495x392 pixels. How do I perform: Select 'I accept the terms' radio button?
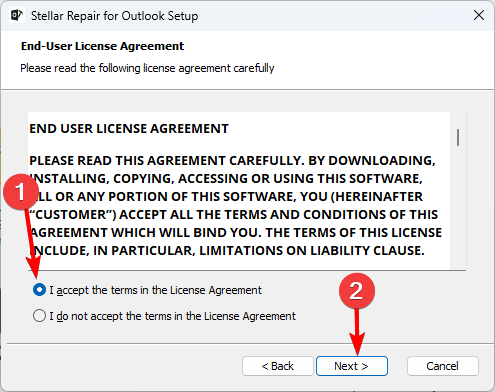coord(39,290)
